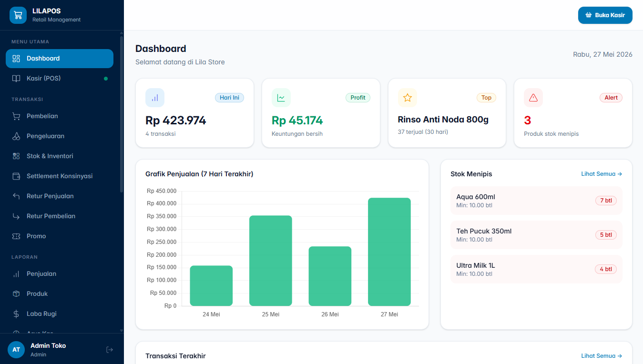Click the Settlement Konsinyasi wallet icon
The image size is (643, 364).
coord(16,176)
